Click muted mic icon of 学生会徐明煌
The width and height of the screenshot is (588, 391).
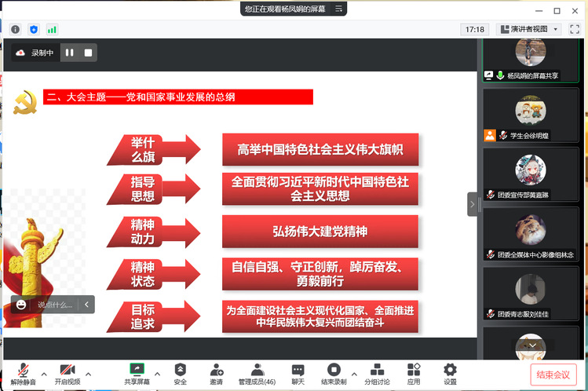pyautogui.click(x=503, y=135)
